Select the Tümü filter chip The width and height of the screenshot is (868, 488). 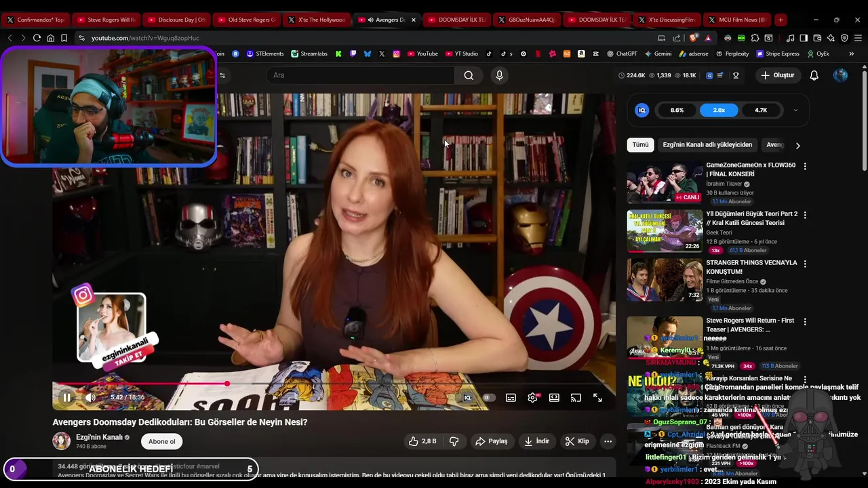(x=640, y=144)
